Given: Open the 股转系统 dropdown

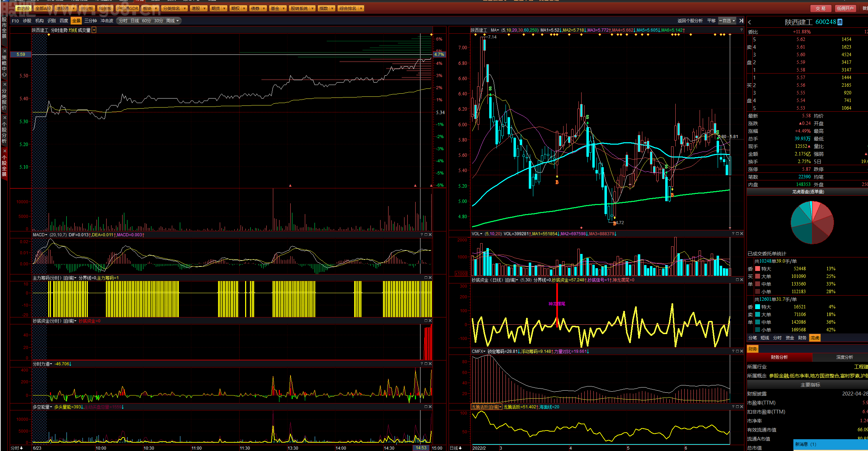Looking at the screenshot, I should [x=312, y=8].
